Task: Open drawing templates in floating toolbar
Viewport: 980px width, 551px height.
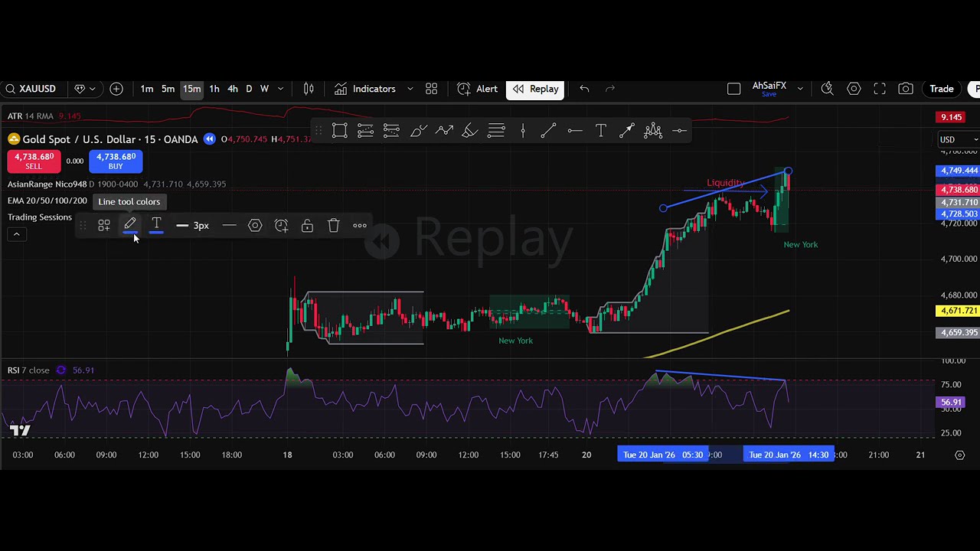Action: [x=104, y=226]
